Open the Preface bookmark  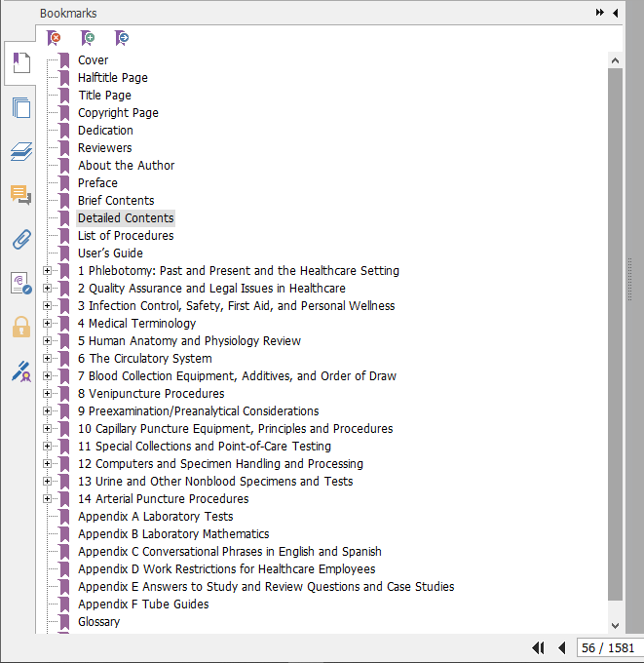click(97, 183)
